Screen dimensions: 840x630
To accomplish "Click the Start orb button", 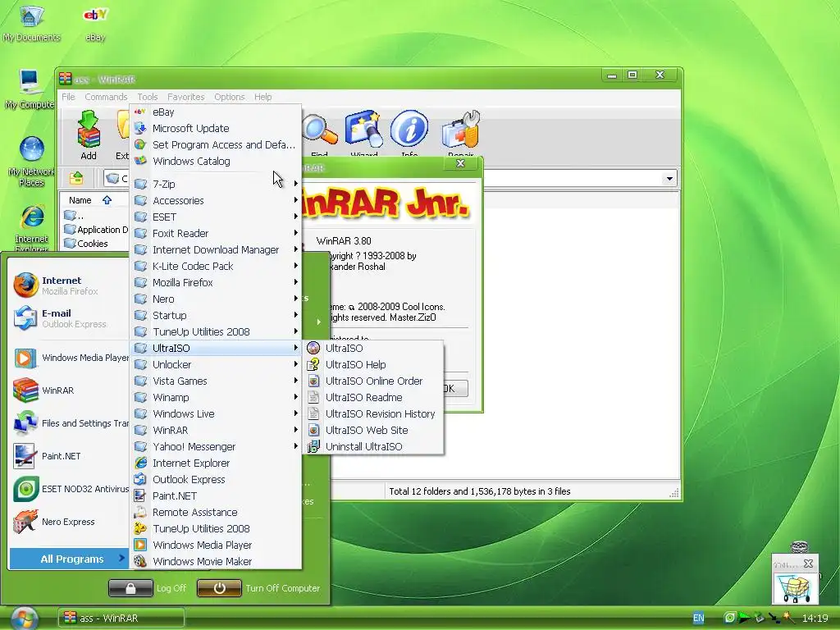I will (24, 618).
